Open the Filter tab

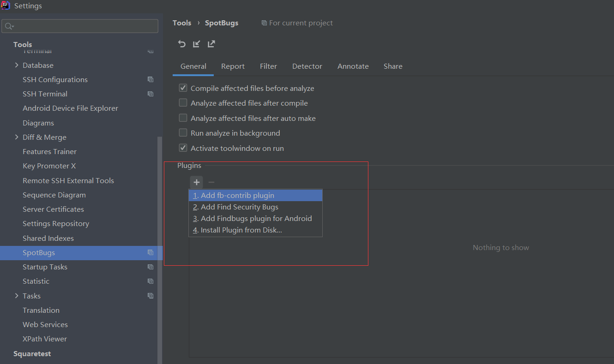click(268, 66)
